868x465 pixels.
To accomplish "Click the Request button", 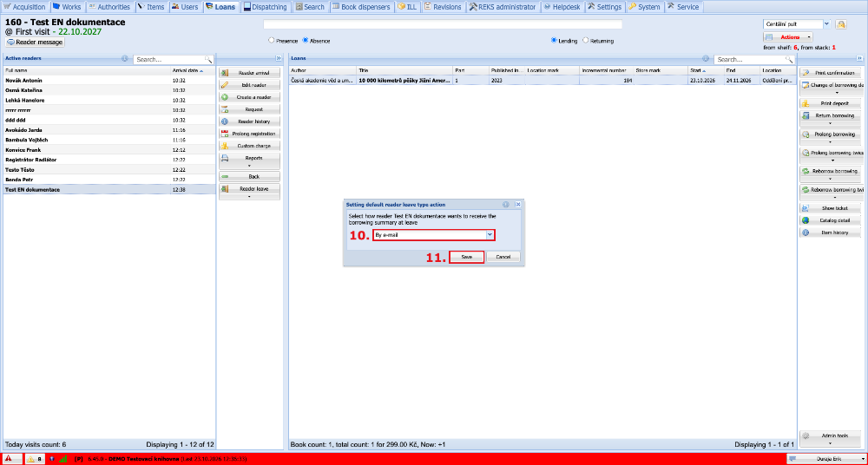I will pos(250,109).
